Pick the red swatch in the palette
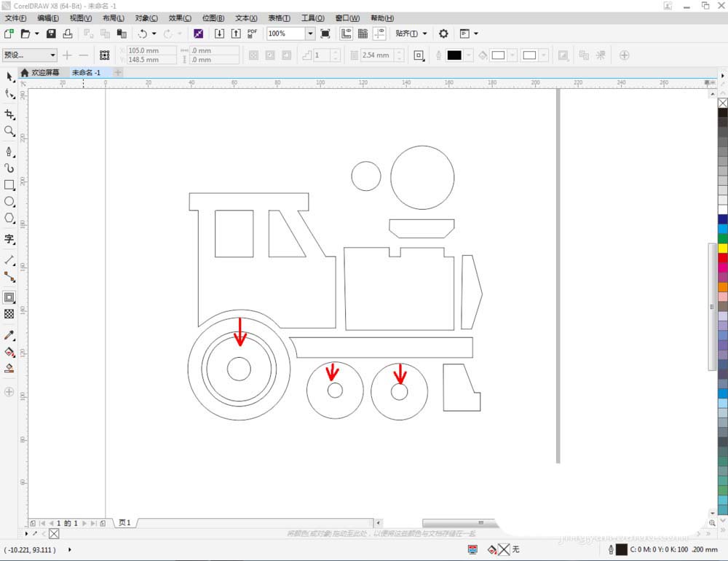Image resolution: width=728 pixels, height=561 pixels. (723, 258)
